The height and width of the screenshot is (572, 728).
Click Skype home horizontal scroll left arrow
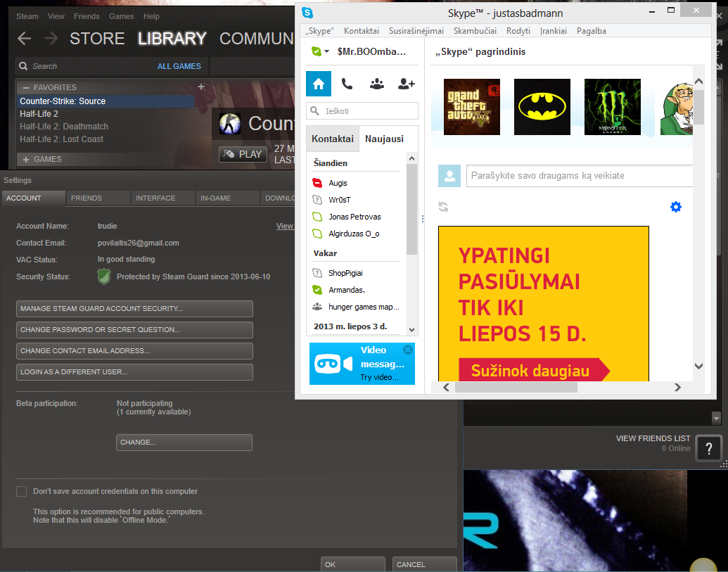click(x=446, y=387)
